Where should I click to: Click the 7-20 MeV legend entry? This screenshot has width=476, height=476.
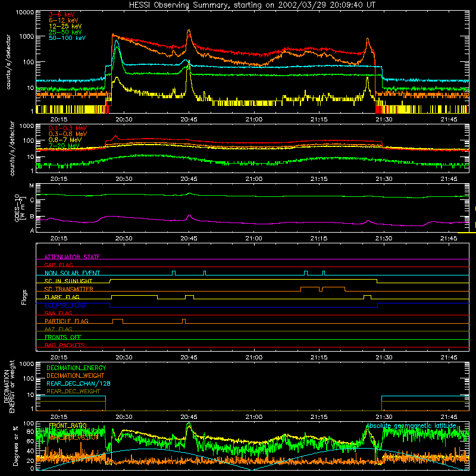[x=64, y=146]
